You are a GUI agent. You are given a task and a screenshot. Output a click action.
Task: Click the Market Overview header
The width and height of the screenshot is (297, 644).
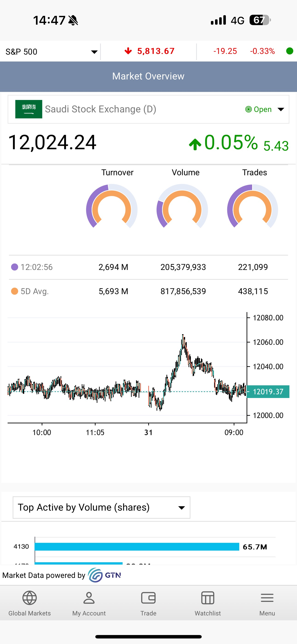coord(148,76)
